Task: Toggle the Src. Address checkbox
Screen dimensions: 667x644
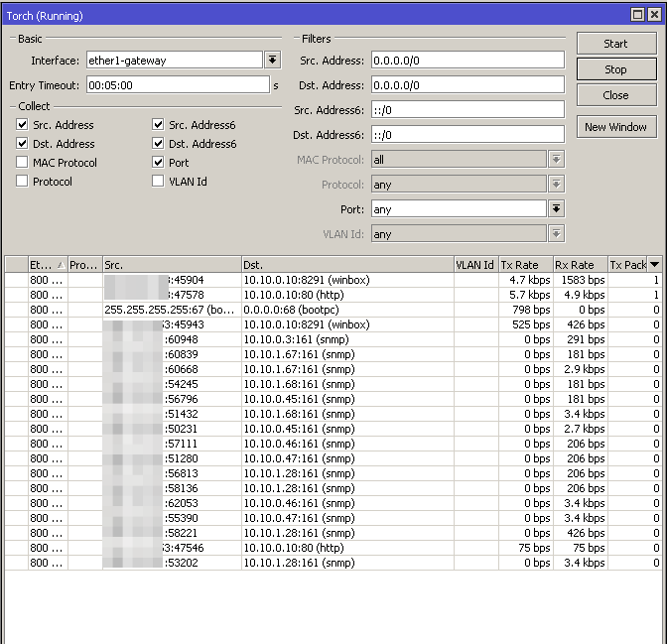Action: click(23, 125)
